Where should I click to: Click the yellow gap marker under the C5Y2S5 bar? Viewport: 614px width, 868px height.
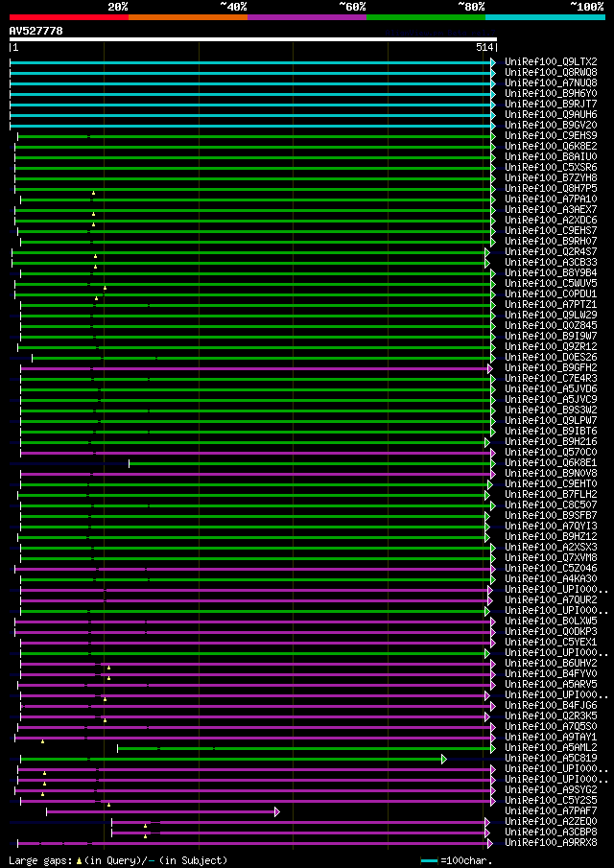coord(109,805)
